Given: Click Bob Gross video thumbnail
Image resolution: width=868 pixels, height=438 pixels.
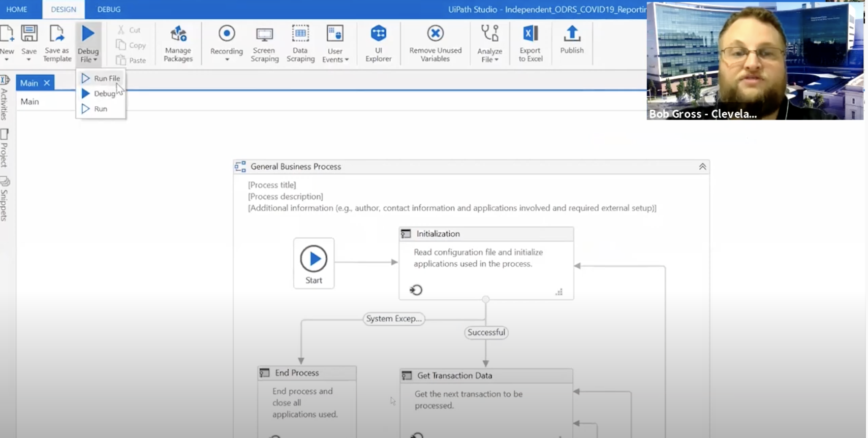Looking at the screenshot, I should coord(755,61).
